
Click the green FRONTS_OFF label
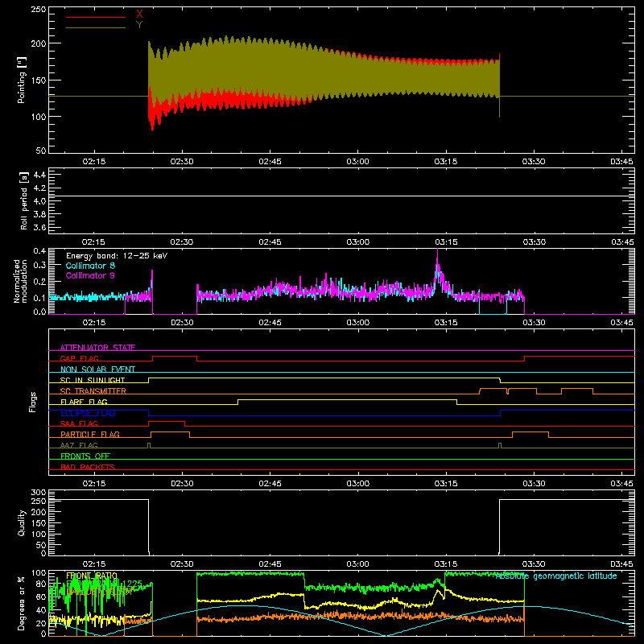85,456
